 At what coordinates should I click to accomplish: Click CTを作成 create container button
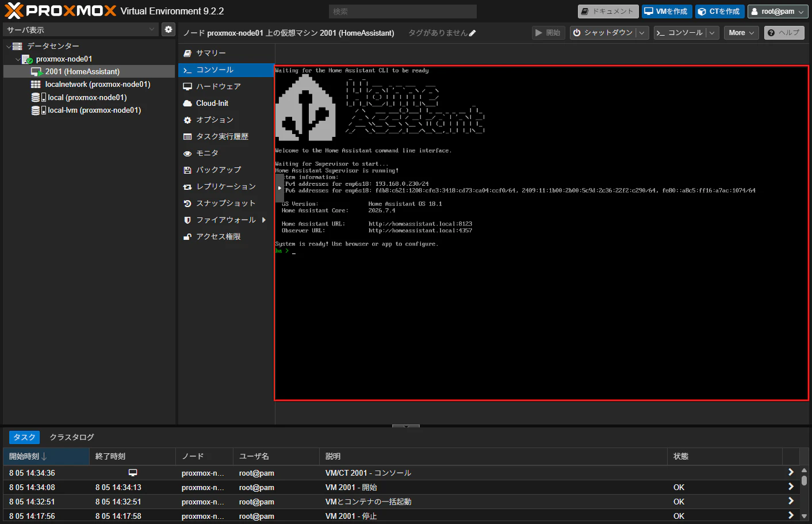coord(719,12)
